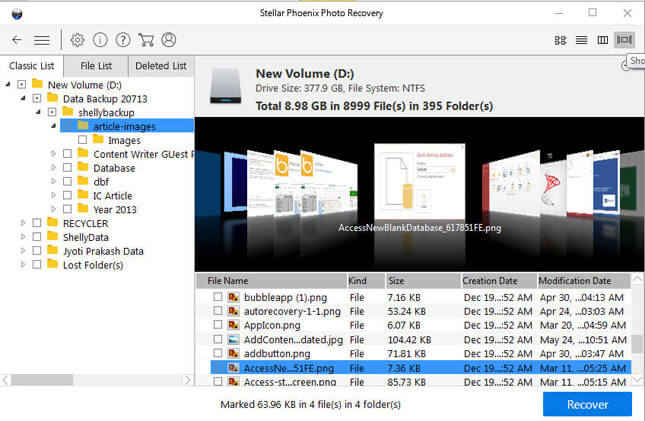Open the hamburger menu
645x421 pixels.
coord(42,40)
